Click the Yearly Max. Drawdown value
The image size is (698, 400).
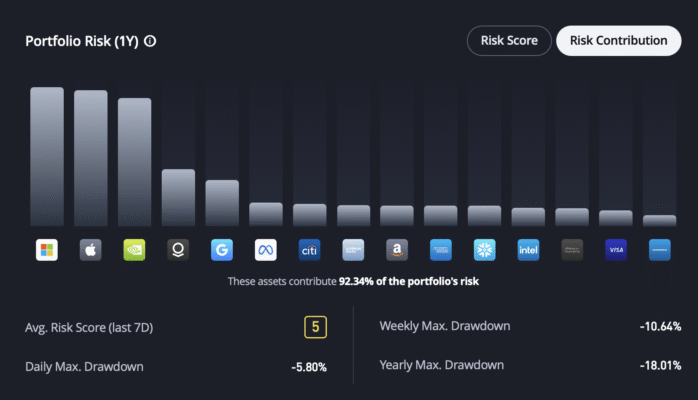click(x=660, y=366)
